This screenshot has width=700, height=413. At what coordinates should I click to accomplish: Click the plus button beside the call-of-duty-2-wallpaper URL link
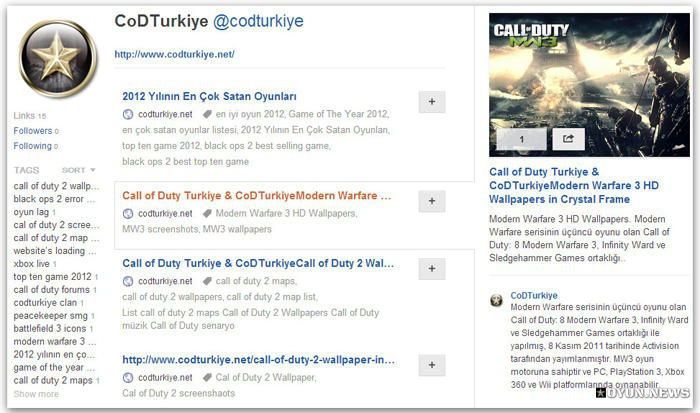pos(432,365)
